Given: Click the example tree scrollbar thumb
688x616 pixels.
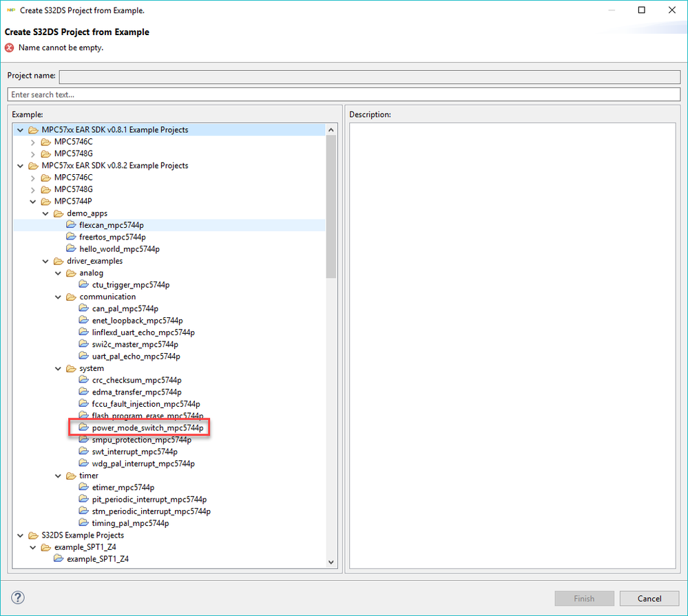Looking at the screenshot, I should pyautogui.click(x=331, y=206).
